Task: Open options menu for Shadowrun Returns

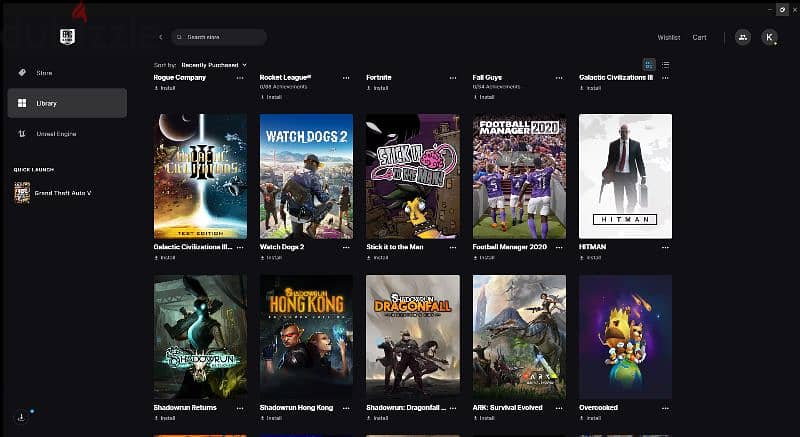Action: (x=240, y=408)
